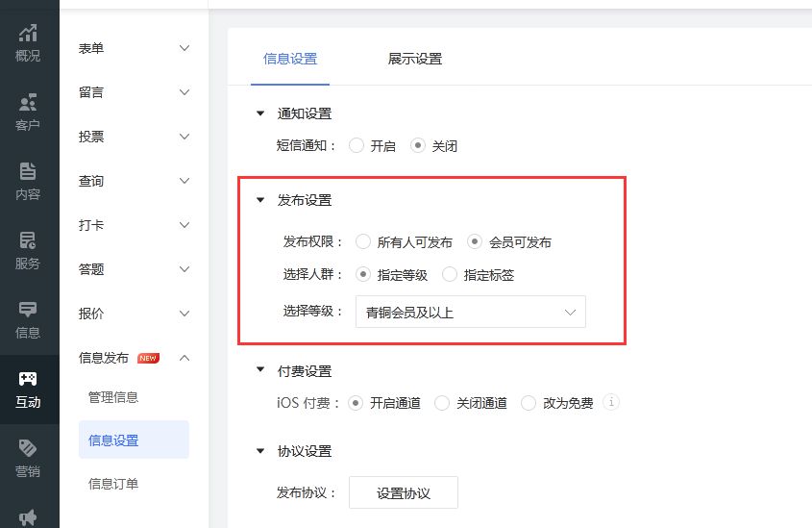The image size is (812, 528).
Task: Select 指定标签 for 选择人群
Action: pyautogui.click(x=450, y=275)
